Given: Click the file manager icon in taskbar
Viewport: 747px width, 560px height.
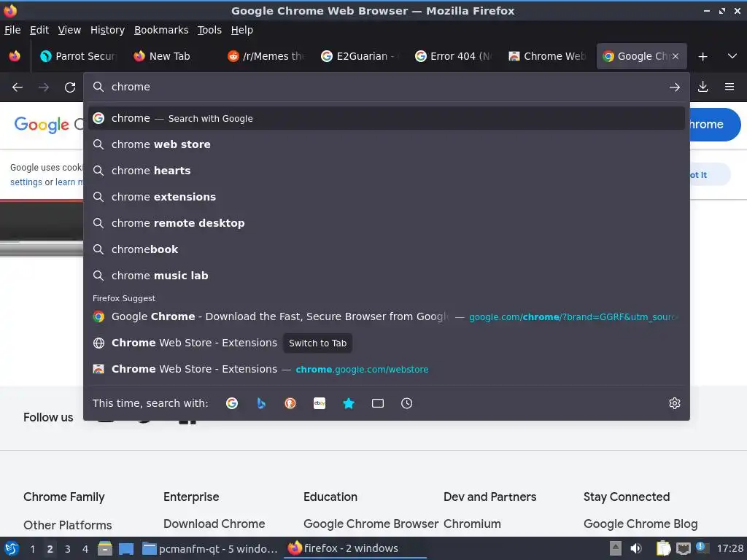Looking at the screenshot, I should 105,548.
